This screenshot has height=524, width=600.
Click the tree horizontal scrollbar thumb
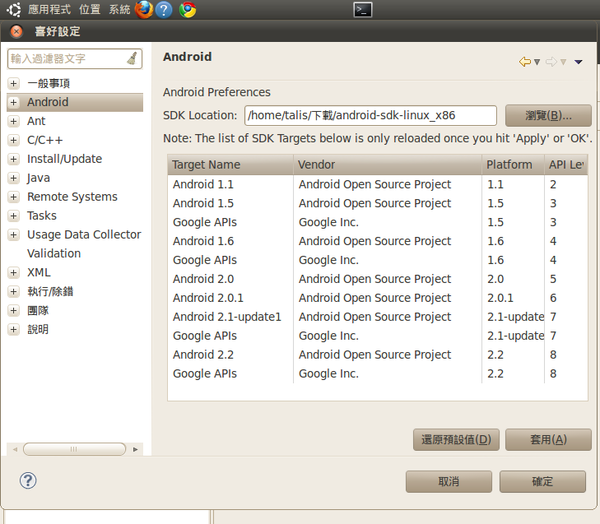74,449
